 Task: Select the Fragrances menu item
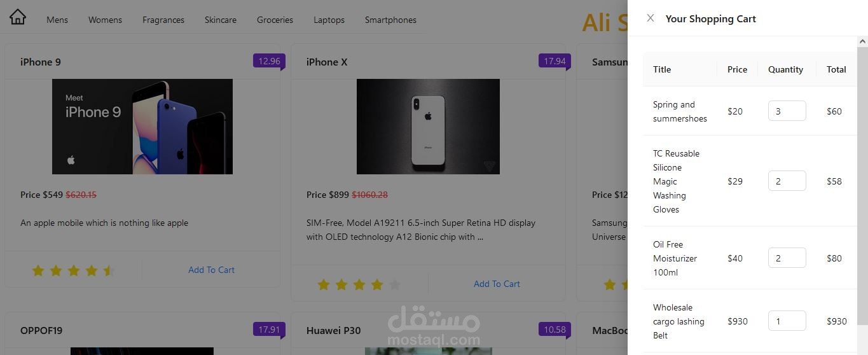tap(163, 20)
